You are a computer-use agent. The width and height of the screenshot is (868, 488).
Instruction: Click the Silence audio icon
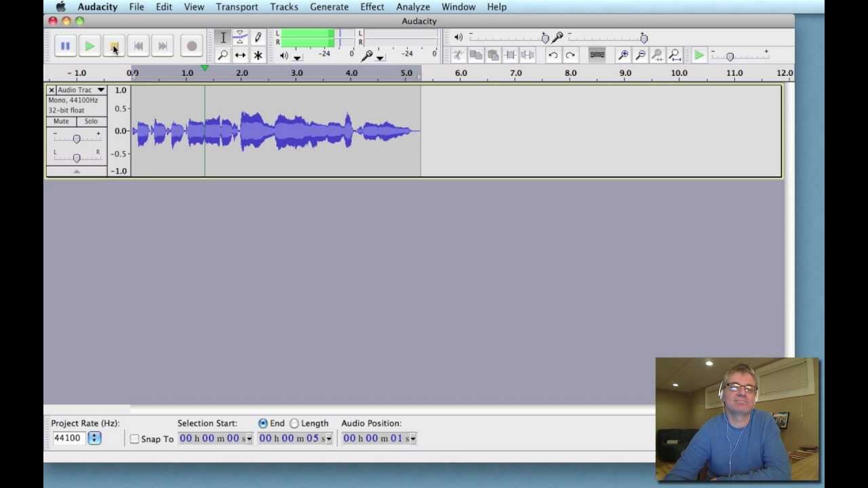(x=528, y=55)
